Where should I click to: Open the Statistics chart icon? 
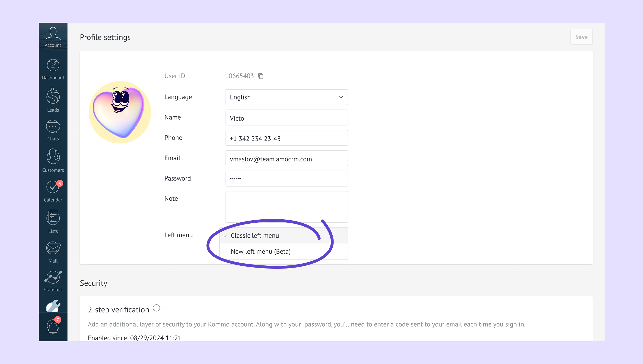tap(53, 281)
